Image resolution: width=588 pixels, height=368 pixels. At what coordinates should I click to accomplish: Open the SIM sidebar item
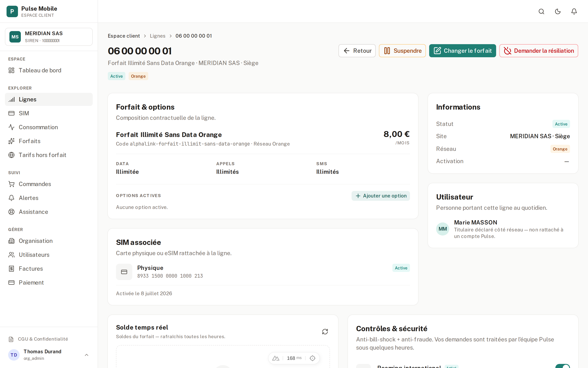click(x=49, y=113)
